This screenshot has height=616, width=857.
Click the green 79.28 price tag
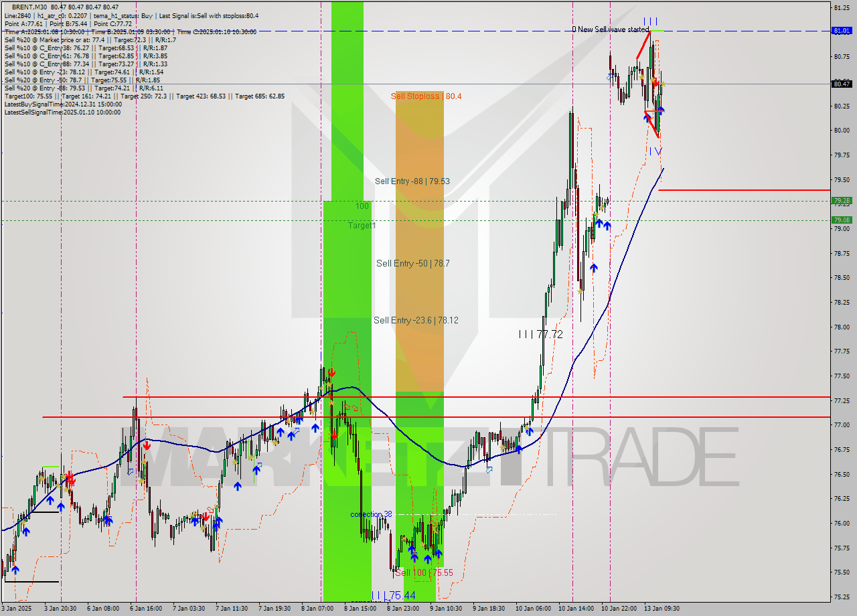point(841,201)
